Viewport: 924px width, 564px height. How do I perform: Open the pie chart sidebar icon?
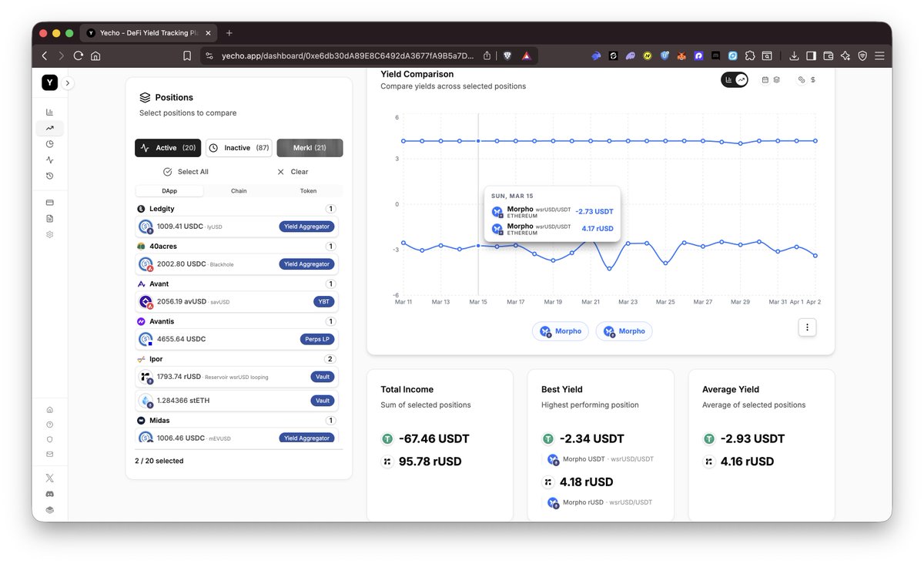[49, 144]
